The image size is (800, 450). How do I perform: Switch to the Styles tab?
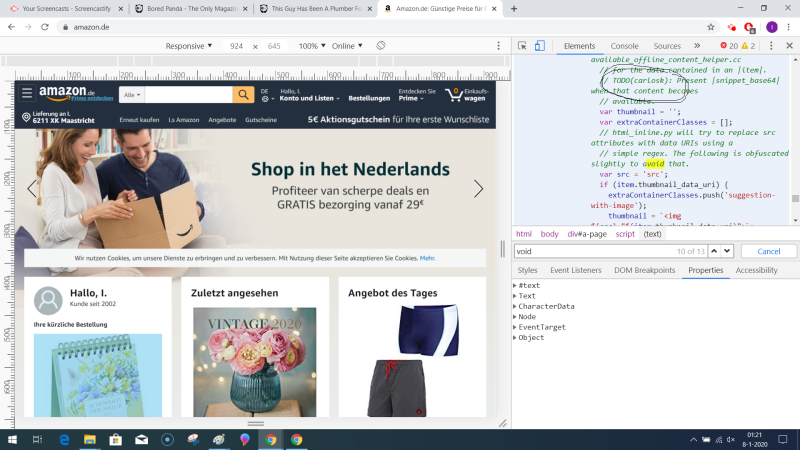527,270
